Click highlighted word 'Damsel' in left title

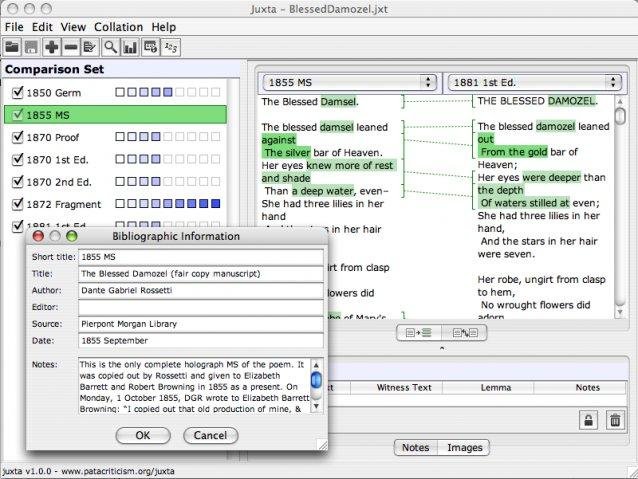point(339,102)
